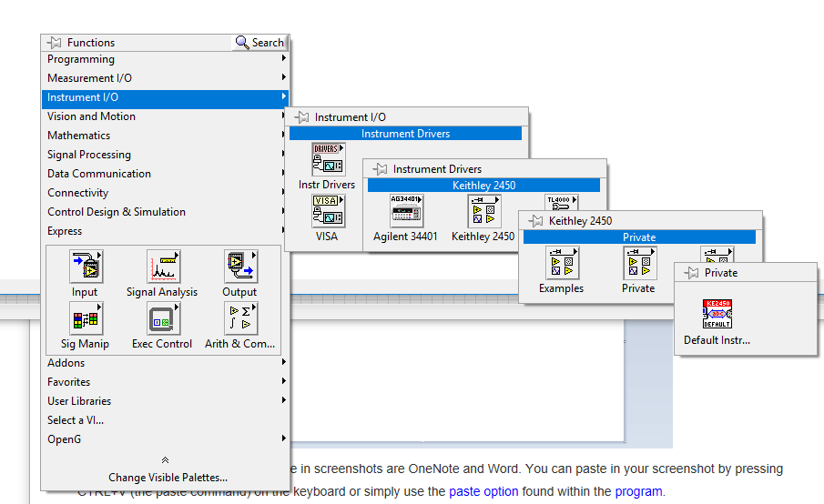Click the Measurement I/O row arrow

point(284,77)
